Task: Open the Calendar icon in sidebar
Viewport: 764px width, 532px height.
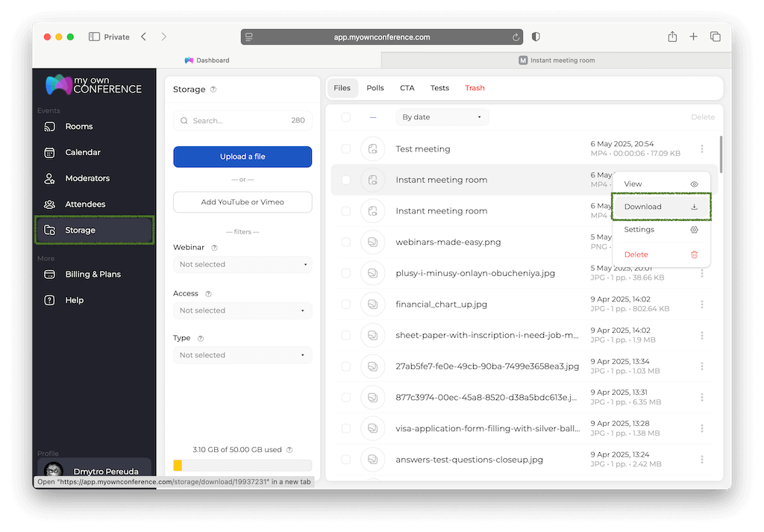Action: coord(50,152)
